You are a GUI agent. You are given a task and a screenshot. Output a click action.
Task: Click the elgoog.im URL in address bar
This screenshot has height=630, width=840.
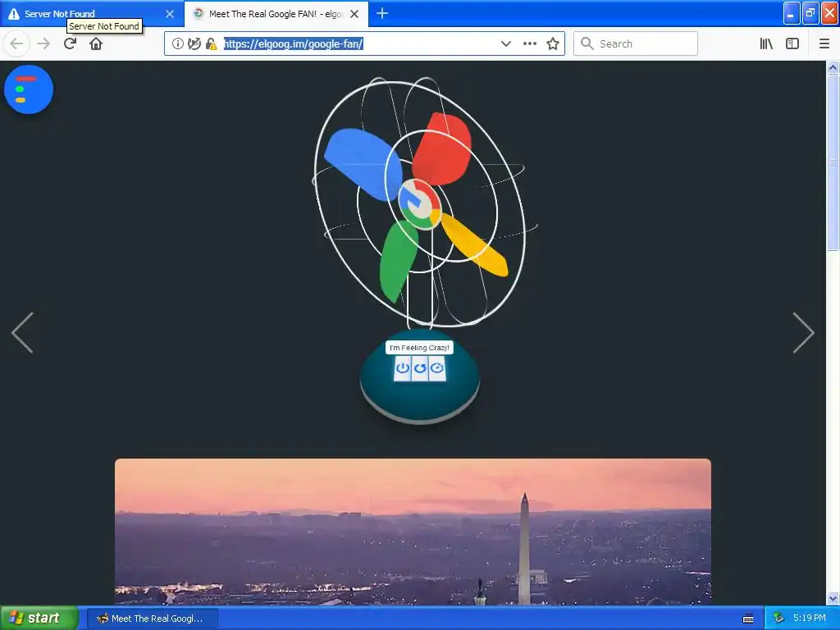click(x=293, y=43)
